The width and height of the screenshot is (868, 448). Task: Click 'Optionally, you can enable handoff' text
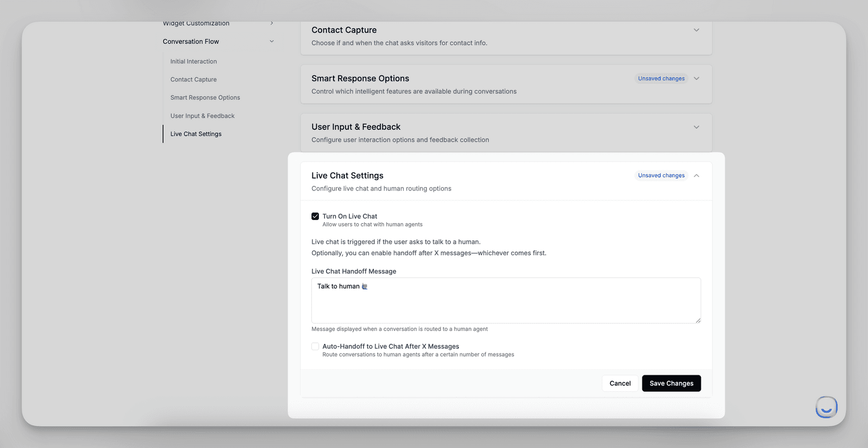pos(429,253)
